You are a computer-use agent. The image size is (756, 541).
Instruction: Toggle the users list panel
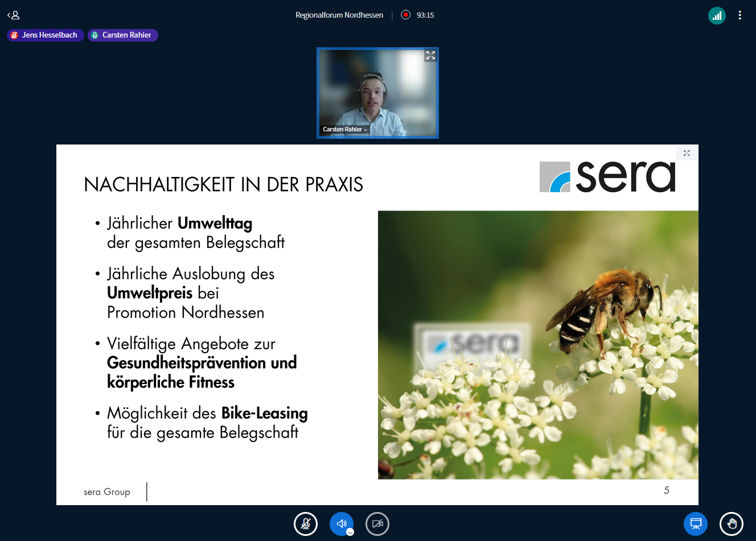click(x=14, y=15)
